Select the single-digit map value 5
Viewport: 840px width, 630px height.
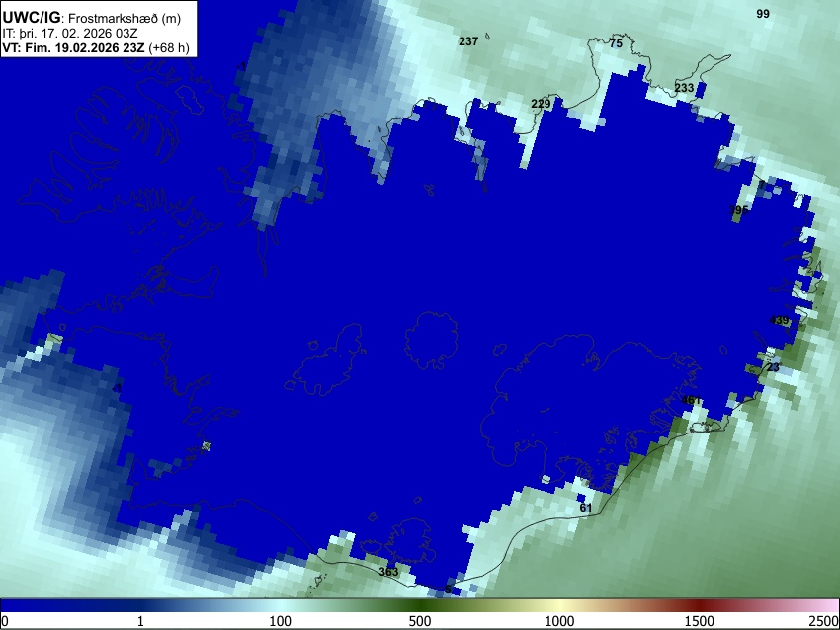[448, 590]
